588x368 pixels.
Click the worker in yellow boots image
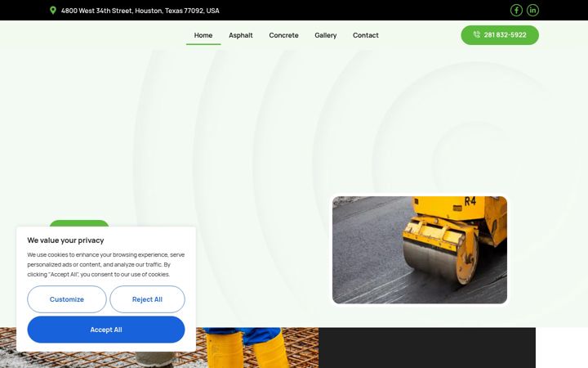(x=257, y=348)
